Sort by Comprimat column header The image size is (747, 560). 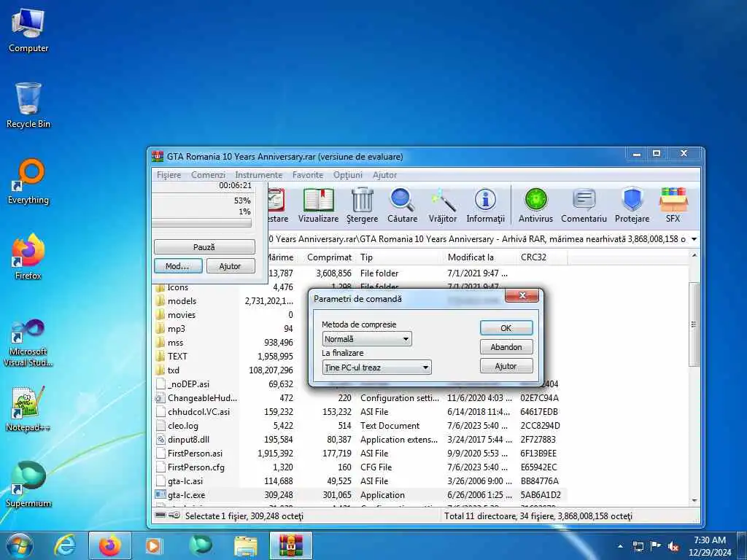pyautogui.click(x=329, y=257)
